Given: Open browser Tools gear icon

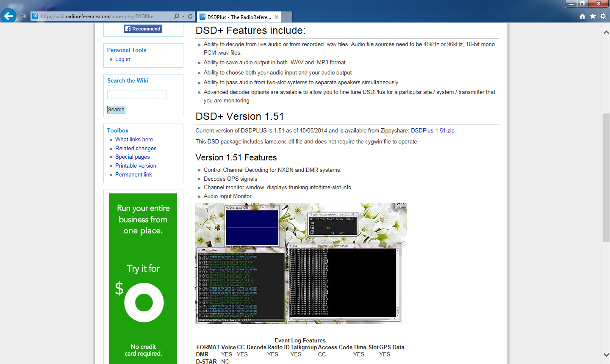Looking at the screenshot, I should [x=603, y=16].
